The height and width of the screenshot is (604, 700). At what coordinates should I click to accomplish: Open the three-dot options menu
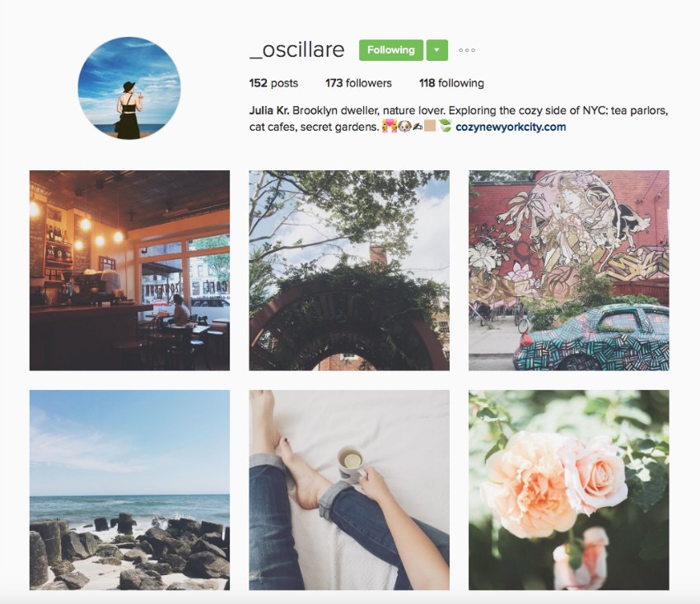coord(466,50)
